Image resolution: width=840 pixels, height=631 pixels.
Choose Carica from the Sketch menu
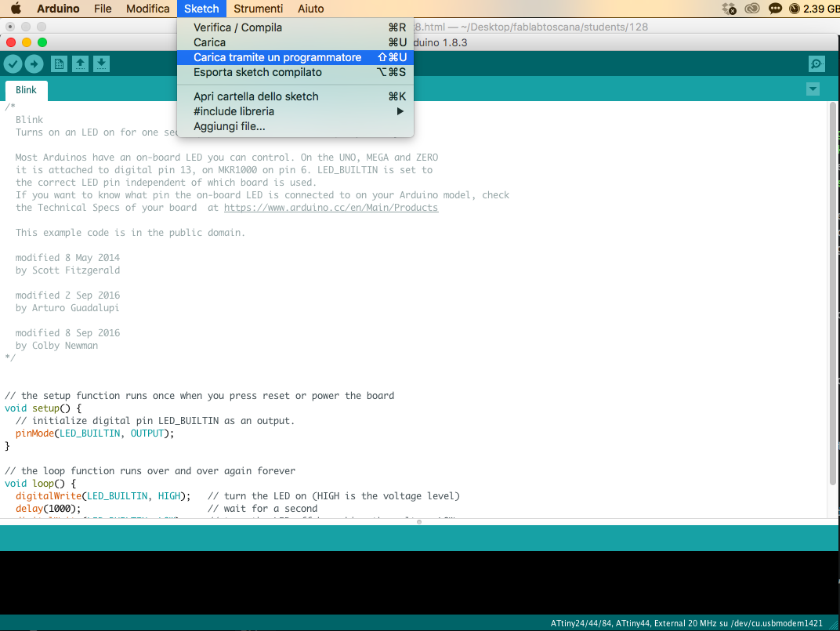295,42
